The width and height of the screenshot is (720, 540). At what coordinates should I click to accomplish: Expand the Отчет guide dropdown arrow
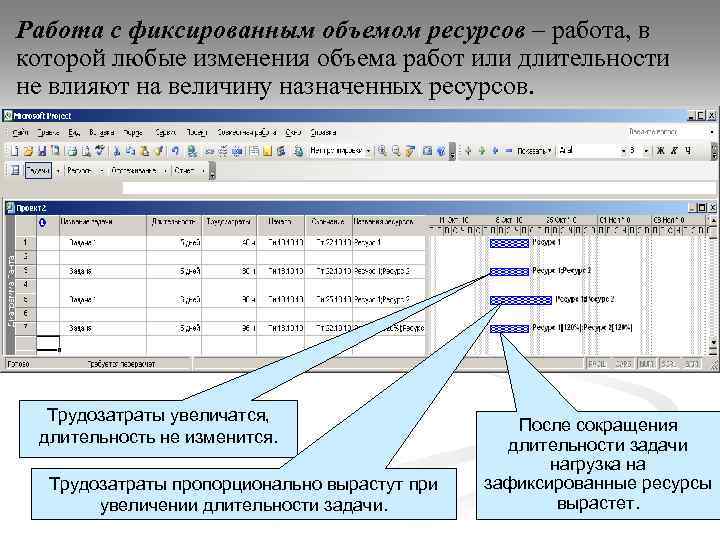coord(203,171)
